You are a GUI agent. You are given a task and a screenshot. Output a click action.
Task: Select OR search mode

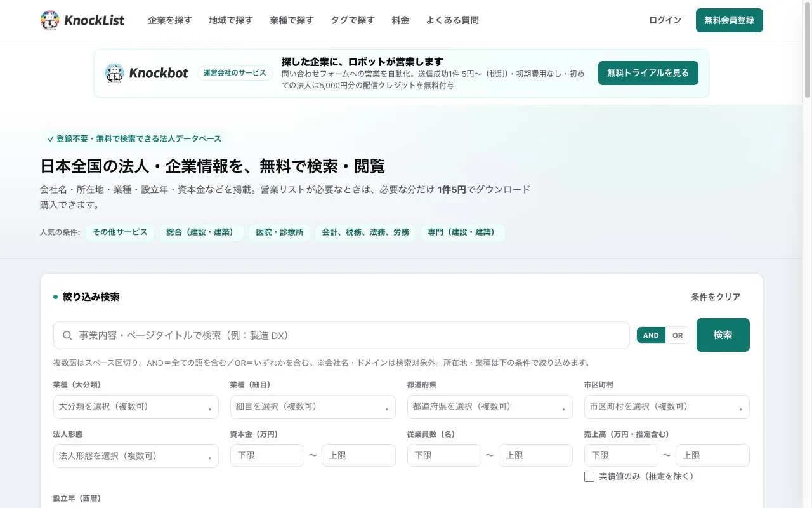tap(678, 335)
